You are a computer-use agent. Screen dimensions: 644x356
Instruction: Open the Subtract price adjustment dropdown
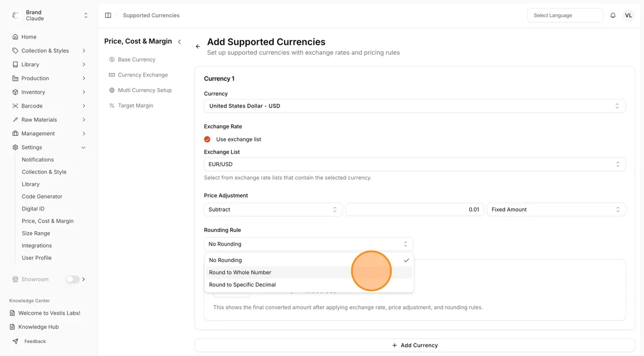pyautogui.click(x=273, y=209)
